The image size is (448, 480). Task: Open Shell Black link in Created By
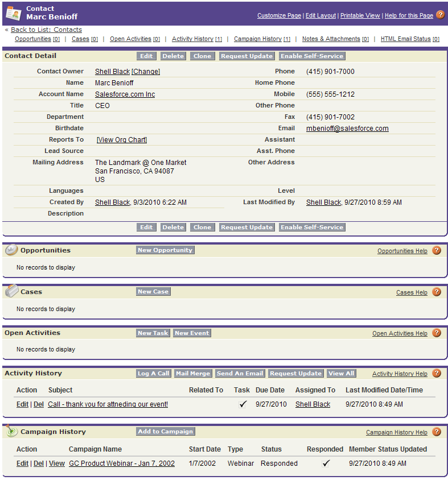(113, 202)
